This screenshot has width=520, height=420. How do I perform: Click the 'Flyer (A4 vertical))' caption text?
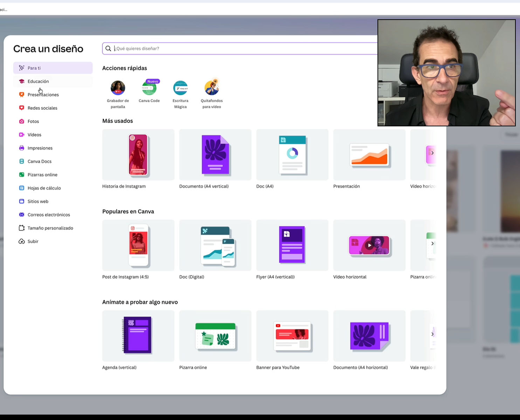(276, 277)
